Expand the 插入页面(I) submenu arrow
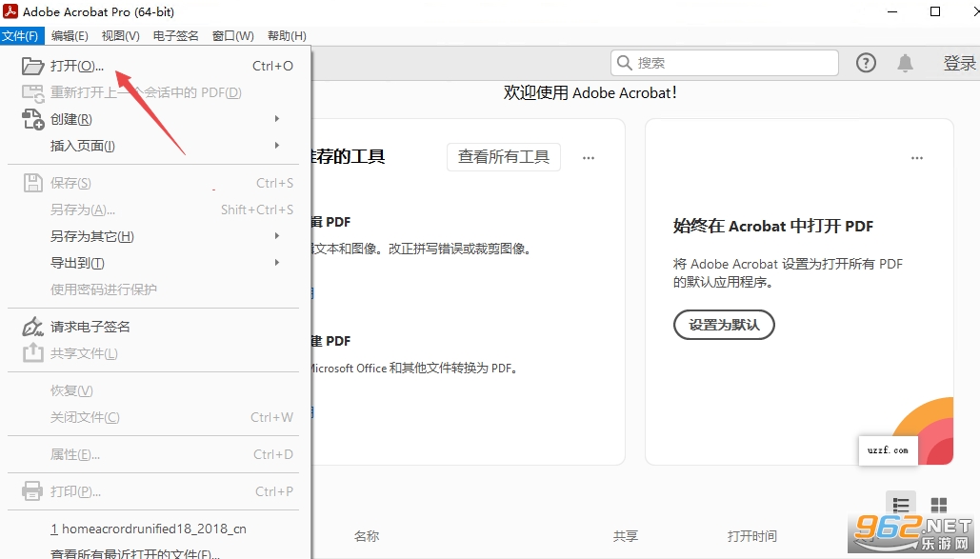This screenshot has height=559, width=980. (x=277, y=146)
